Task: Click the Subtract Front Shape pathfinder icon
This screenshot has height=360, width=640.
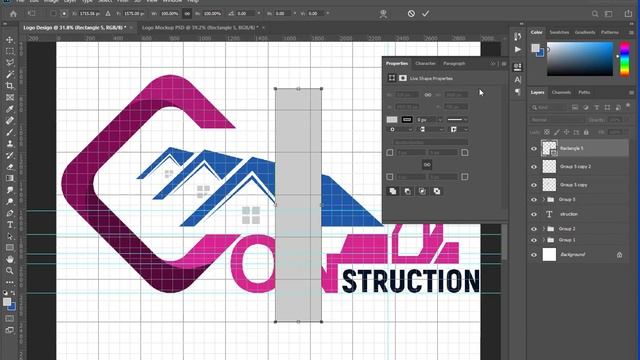Action: [407, 191]
